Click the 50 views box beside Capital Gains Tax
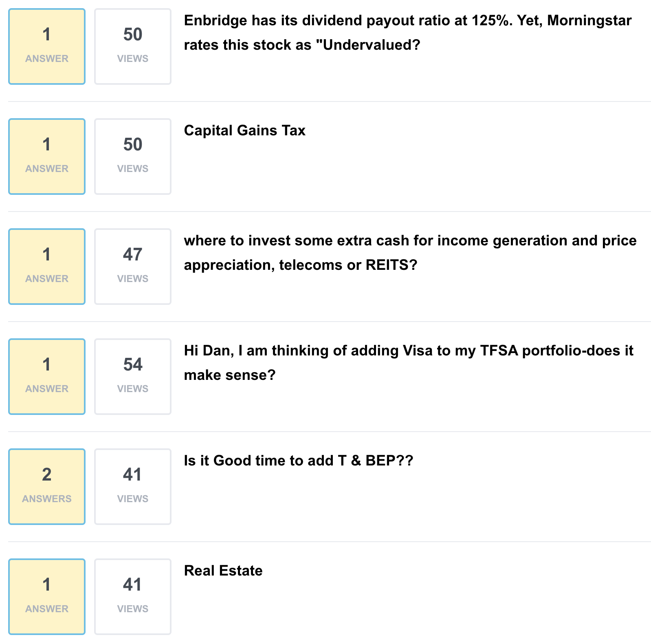The image size is (651, 644). pyautogui.click(x=133, y=157)
